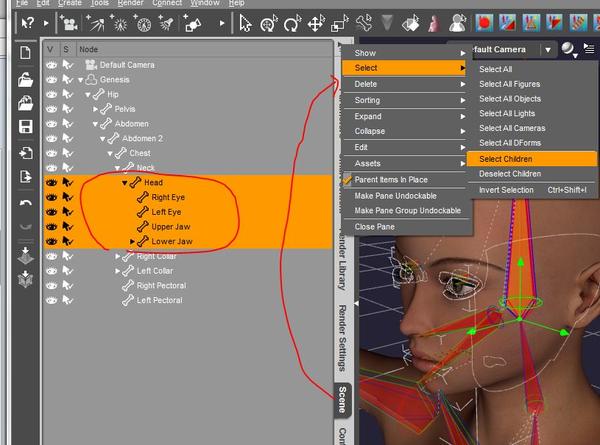This screenshot has height=445, width=600.
Task: Toggle visibility eye for Lower Jaw
Action: coord(52,241)
